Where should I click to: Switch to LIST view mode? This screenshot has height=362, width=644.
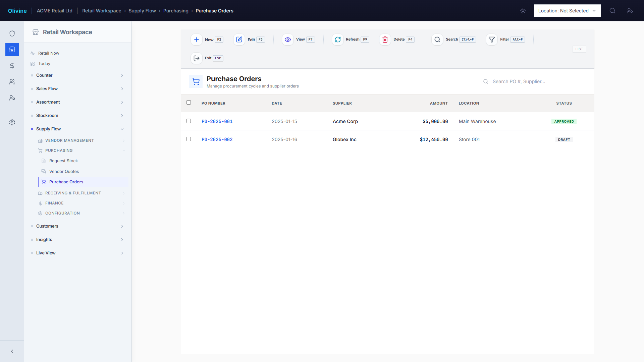pos(579,49)
